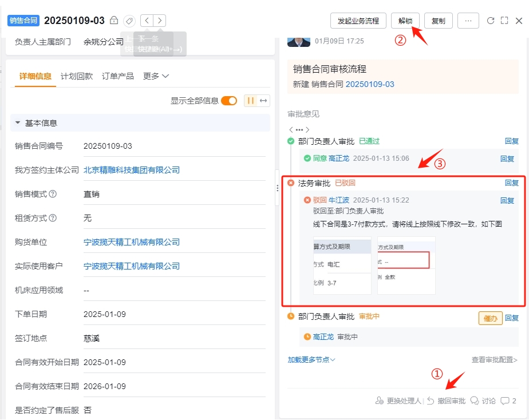Click 销售合同审核流程 title
This screenshot has width=529, height=420.
(330, 69)
